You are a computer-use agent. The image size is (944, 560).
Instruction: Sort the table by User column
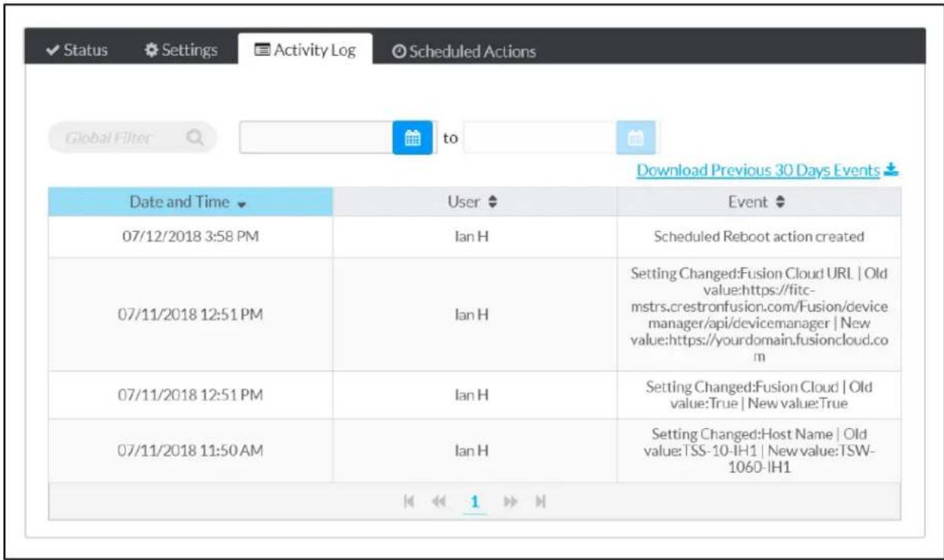[475, 203]
